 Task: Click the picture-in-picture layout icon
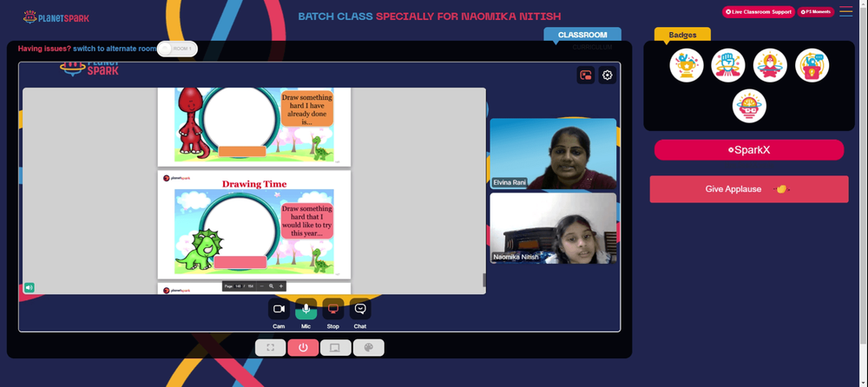click(586, 75)
